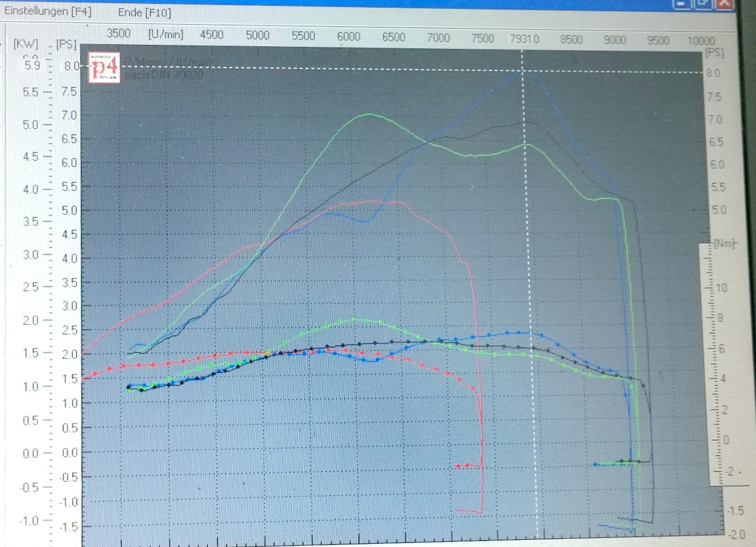Click the red p4 logo
This screenshot has height=547, width=756.
click(104, 67)
